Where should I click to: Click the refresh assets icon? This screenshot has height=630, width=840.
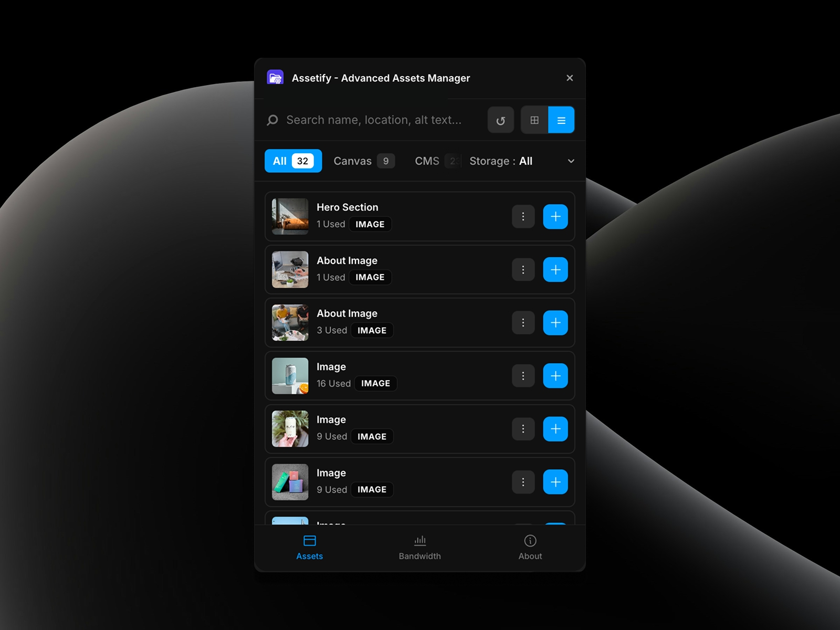click(x=500, y=120)
